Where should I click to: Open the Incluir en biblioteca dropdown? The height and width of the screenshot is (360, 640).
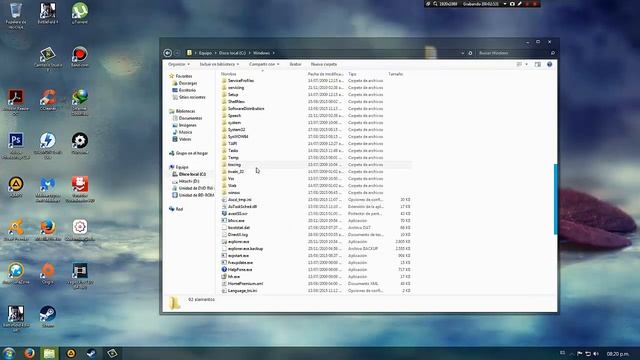[x=219, y=64]
